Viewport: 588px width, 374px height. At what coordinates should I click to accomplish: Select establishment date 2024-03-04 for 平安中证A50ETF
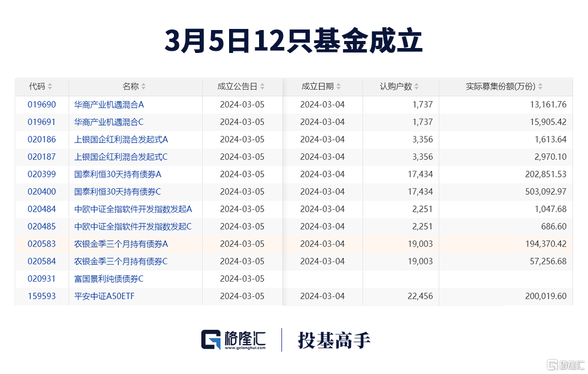tap(322, 296)
